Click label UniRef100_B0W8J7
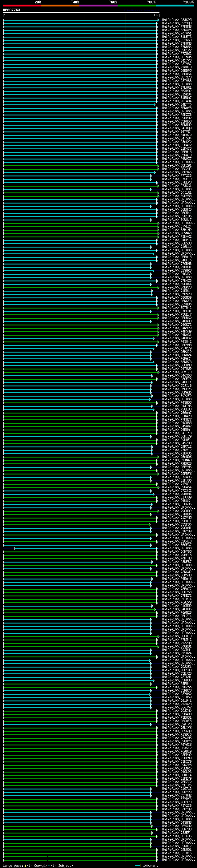This screenshot has width=197, height=868. pos(177,220)
